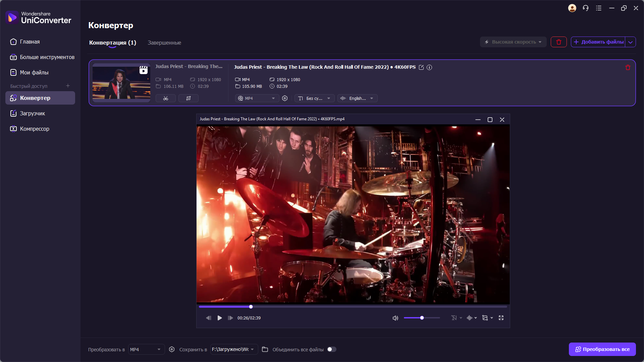Open the save location path dropdown
Viewport: 644px width, 362px height.
click(x=234, y=349)
